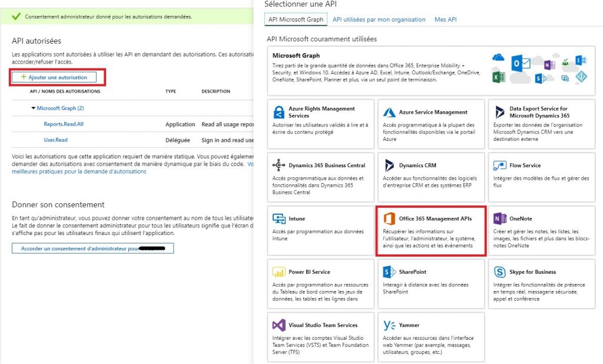Screen dimensions: 603x364
Task: Collapse the Microsoft Graph (2) group
Action: (x=34, y=108)
